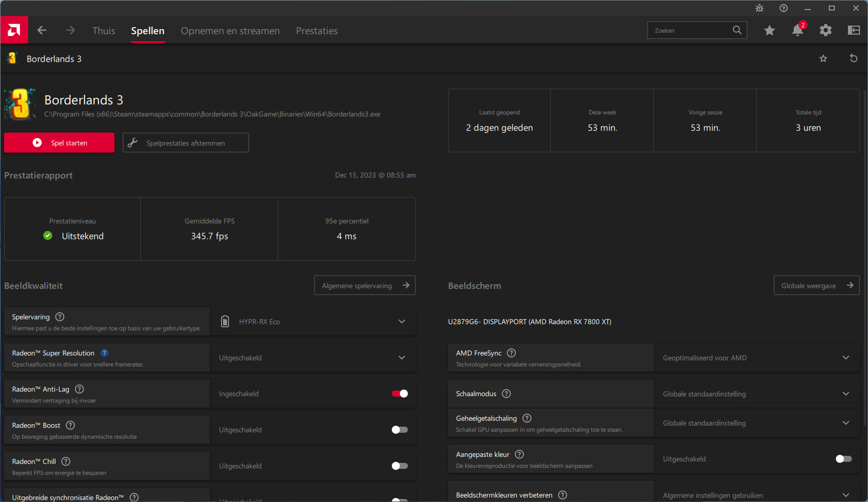Click the Totale tijd 3 uren tile
The height and width of the screenshot is (502, 868).
808,120
